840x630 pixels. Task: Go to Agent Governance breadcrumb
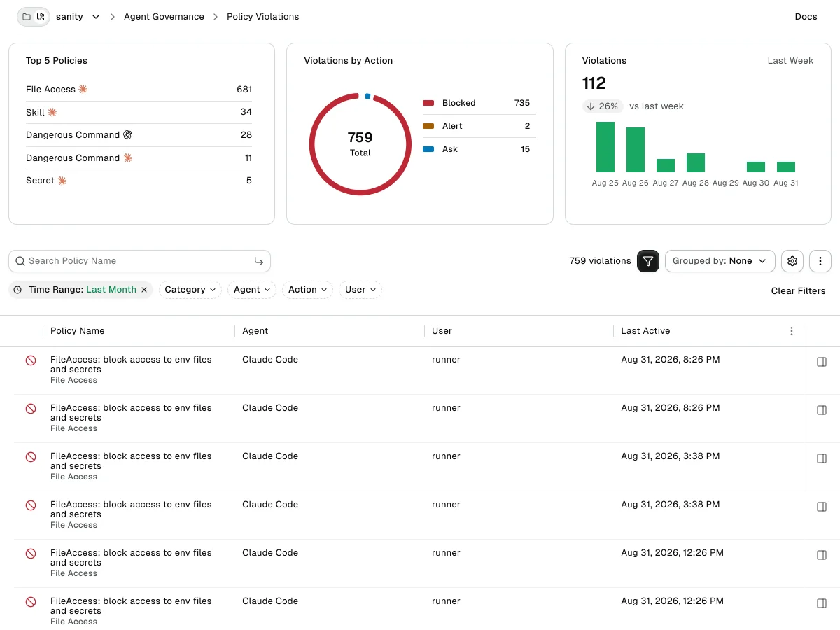pyautogui.click(x=164, y=17)
